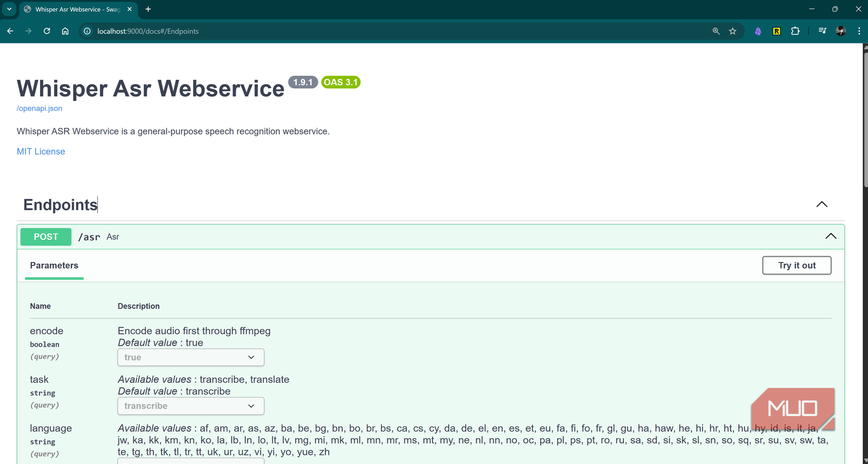Select the Parameters tab
The width and height of the screenshot is (868, 464).
[54, 266]
